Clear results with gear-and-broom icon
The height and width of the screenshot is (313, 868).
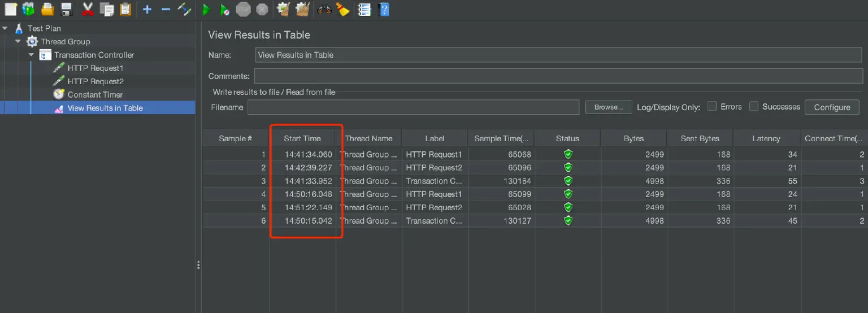coord(283,9)
